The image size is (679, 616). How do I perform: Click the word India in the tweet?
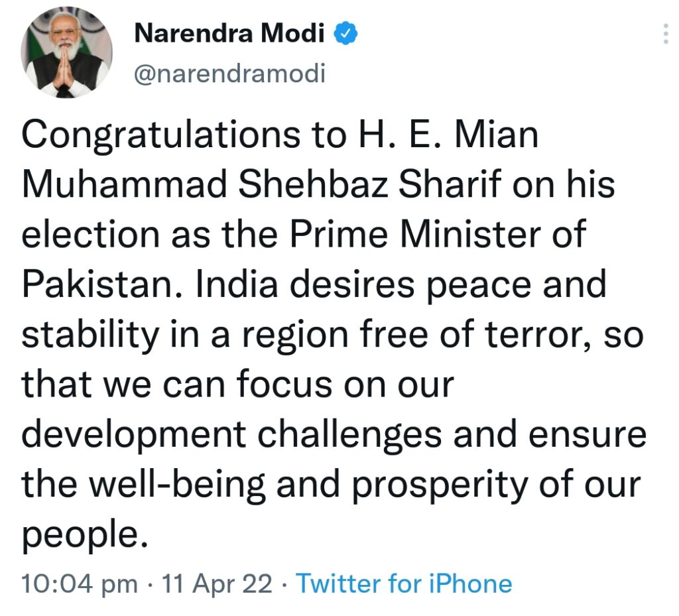(x=237, y=284)
